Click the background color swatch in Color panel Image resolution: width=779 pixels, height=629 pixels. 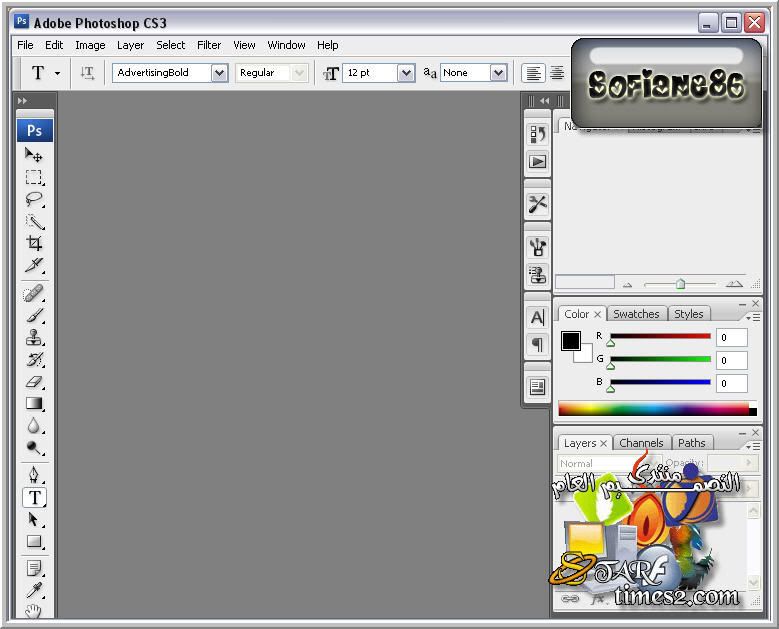click(x=586, y=356)
